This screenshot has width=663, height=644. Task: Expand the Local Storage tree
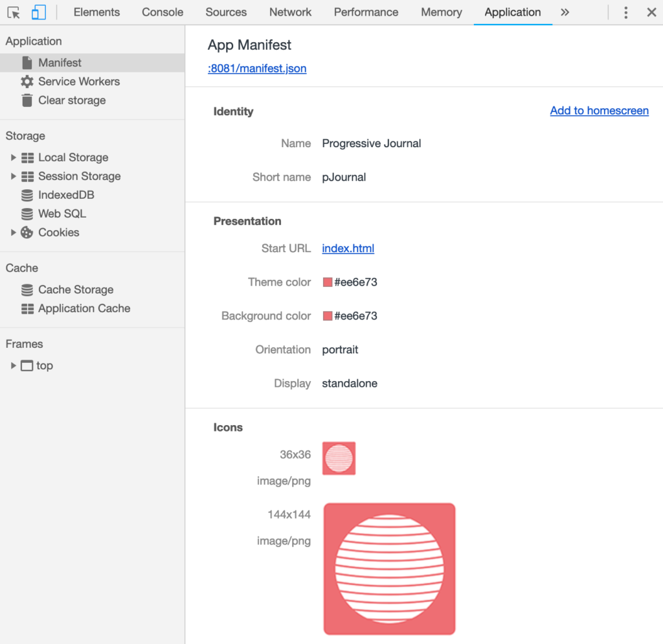click(13, 157)
